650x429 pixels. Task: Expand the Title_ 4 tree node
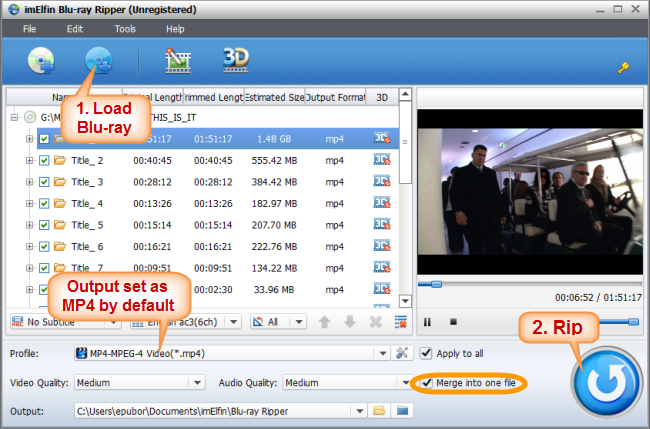pyautogui.click(x=29, y=204)
